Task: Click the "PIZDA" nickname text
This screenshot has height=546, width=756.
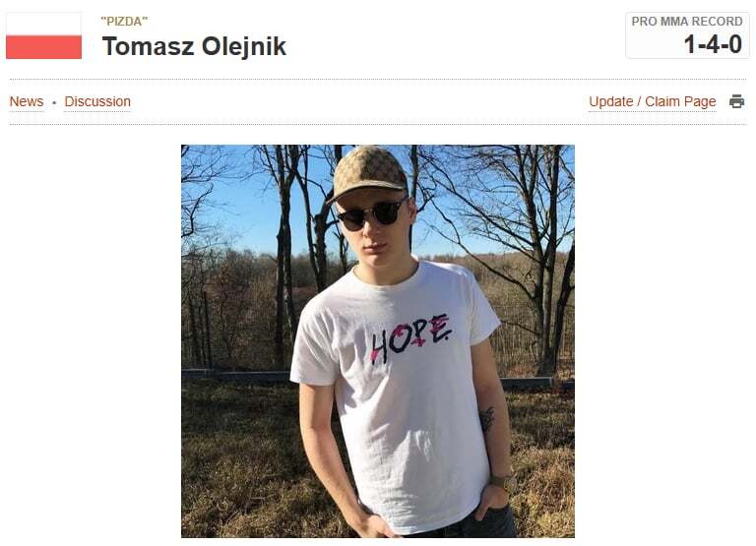Action: 124,22
